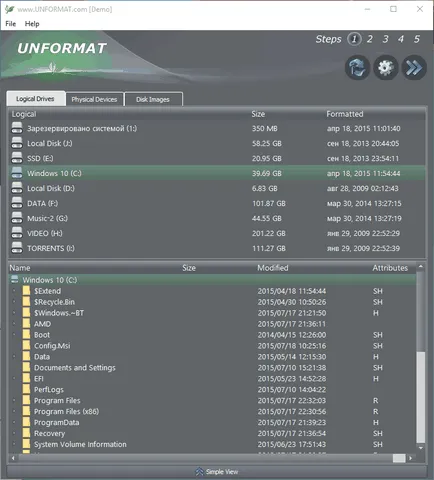Image resolution: width=434 pixels, height=480 pixels.
Task: Go to next step with double-arrow icon
Action: pos(414,68)
